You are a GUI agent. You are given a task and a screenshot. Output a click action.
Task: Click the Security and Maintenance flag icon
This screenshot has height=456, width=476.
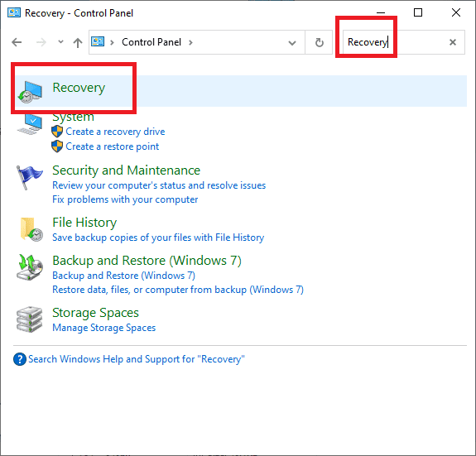pyautogui.click(x=29, y=178)
